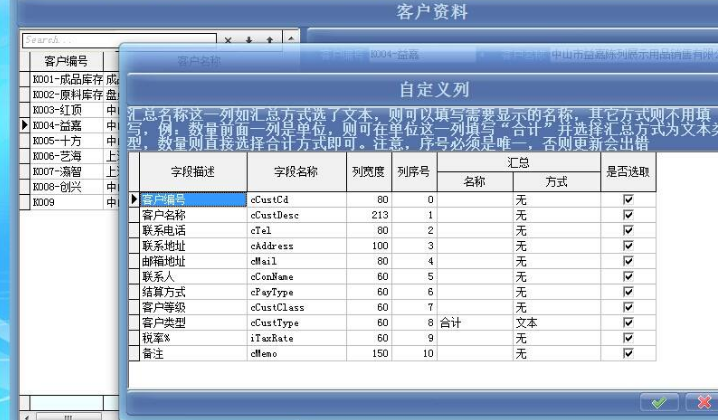Image resolution: width=718 pixels, height=420 pixels.
Task: Select the K009 customer row
Action: click(62, 202)
